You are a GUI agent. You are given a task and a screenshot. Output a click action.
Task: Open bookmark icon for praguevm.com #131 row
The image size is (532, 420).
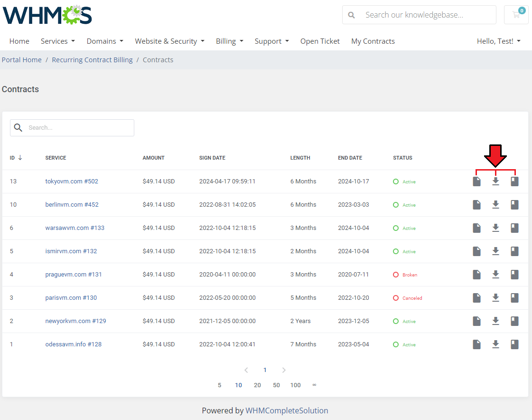point(515,275)
